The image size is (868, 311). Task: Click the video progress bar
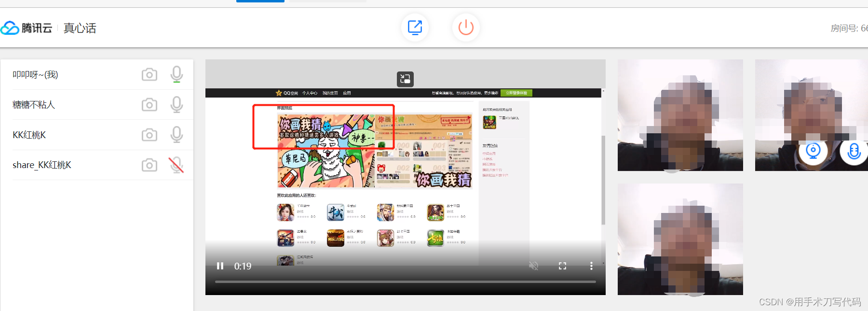(x=405, y=282)
